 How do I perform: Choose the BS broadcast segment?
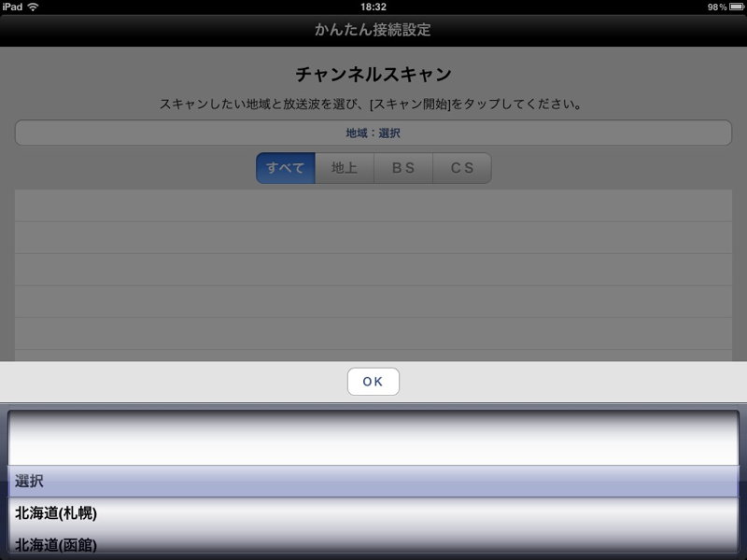(x=403, y=168)
